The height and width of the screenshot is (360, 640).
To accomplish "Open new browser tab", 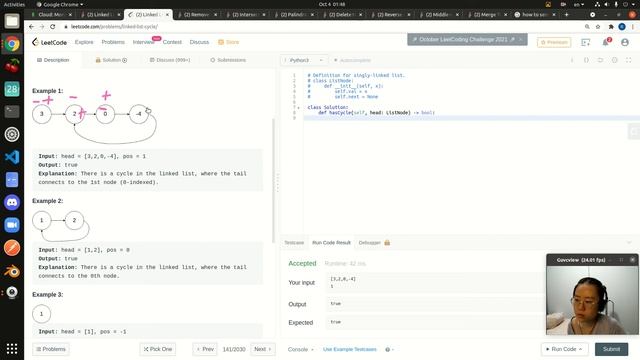I will [566, 14].
